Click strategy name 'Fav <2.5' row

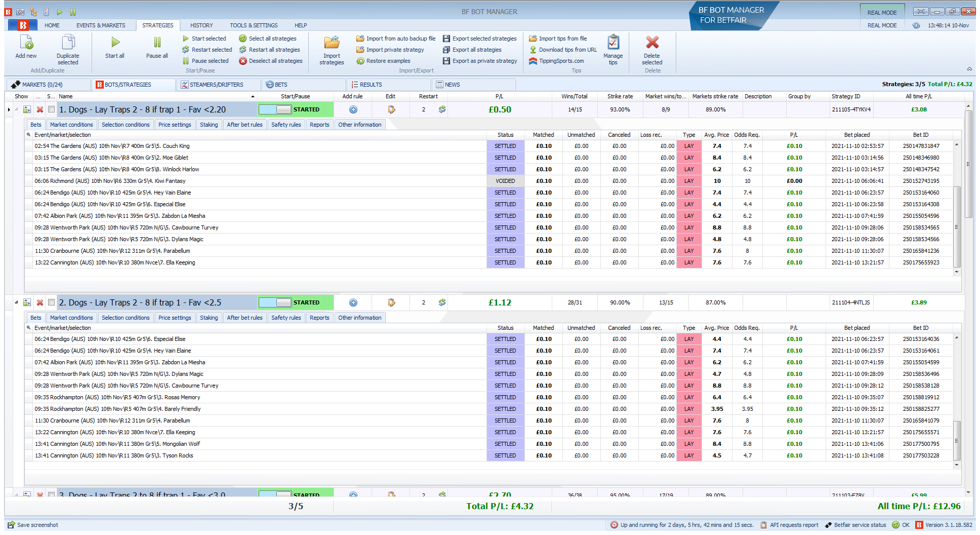coord(157,302)
